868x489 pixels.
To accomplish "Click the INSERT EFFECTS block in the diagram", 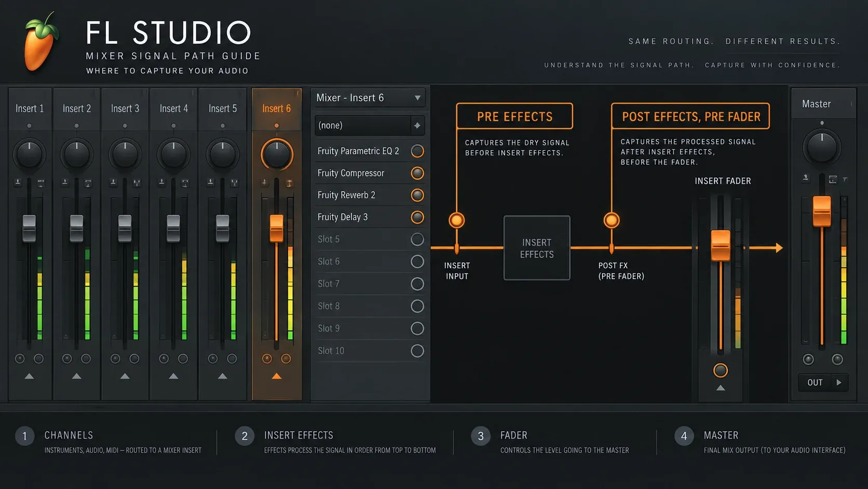I will 537,248.
